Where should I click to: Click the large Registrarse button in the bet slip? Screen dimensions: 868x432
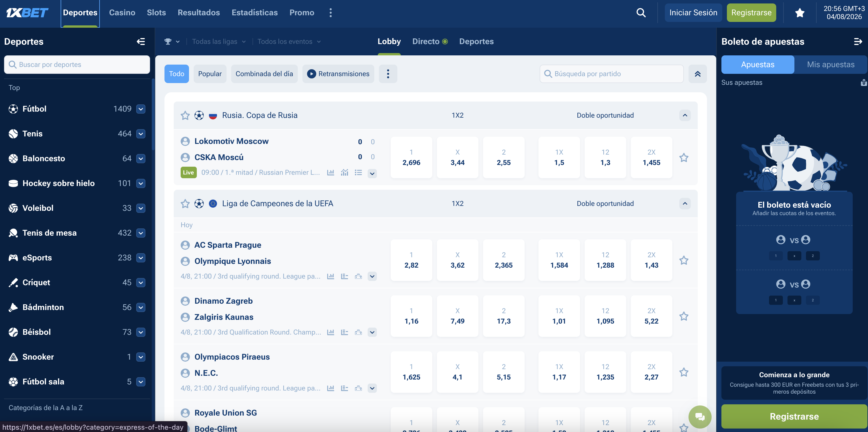click(x=794, y=416)
